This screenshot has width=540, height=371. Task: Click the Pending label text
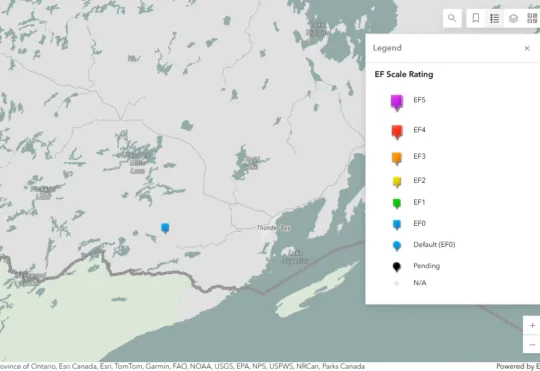click(x=427, y=266)
